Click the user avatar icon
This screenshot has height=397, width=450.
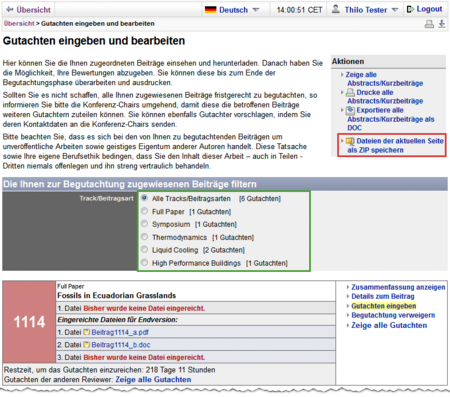pos(336,9)
